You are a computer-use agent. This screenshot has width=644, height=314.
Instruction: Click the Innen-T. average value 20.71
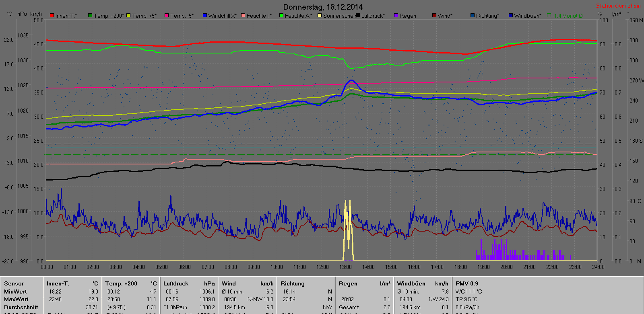[x=92, y=307]
